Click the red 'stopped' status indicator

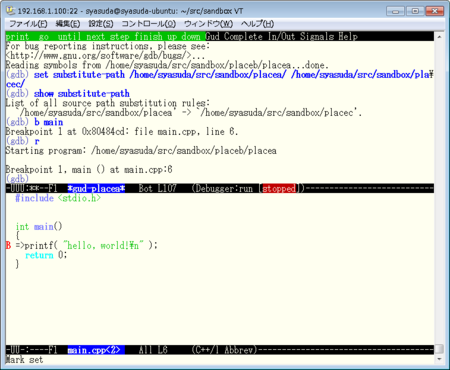click(x=279, y=189)
